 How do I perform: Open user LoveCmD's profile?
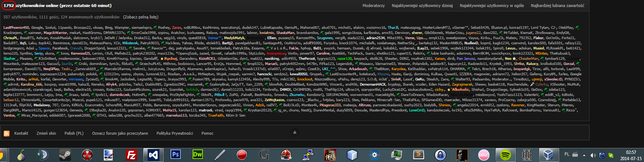(x=417, y=110)
